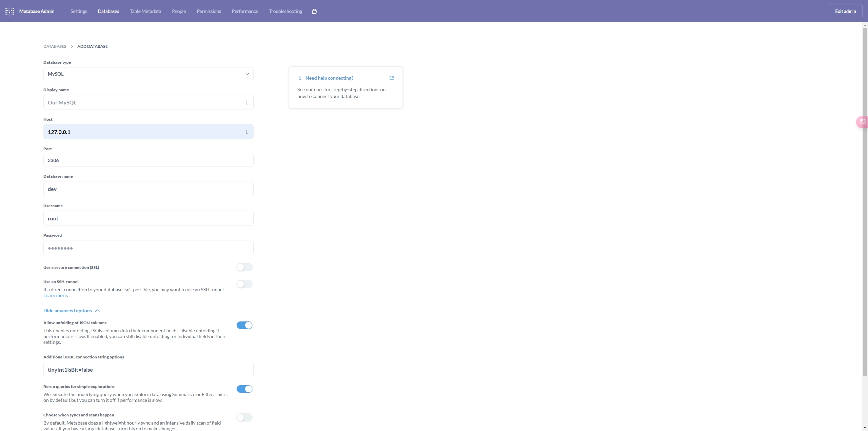This screenshot has width=868, height=431.
Task: Return via the DATABASES breadcrumb link
Action: [x=54, y=46]
